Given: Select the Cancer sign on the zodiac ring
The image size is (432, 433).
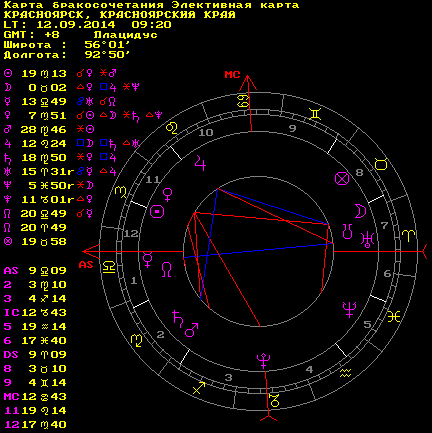Looking at the screenshot, I should 244,100.
